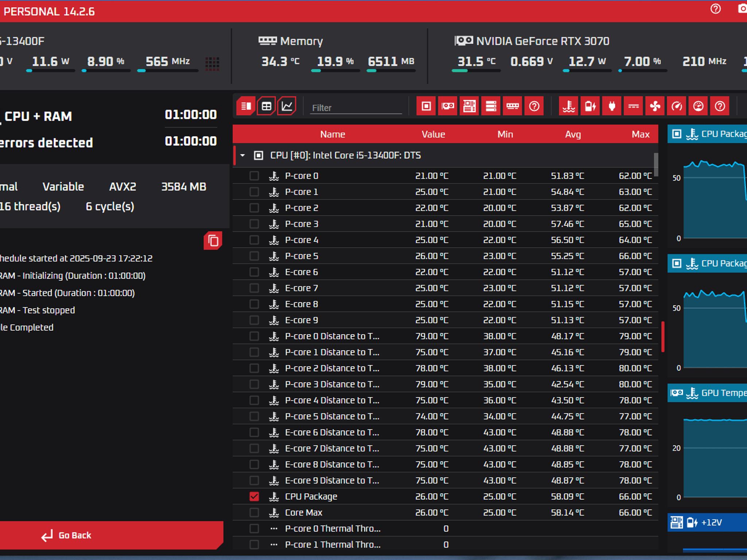
Task: Enable the Core Max checkbox
Action: point(254,513)
